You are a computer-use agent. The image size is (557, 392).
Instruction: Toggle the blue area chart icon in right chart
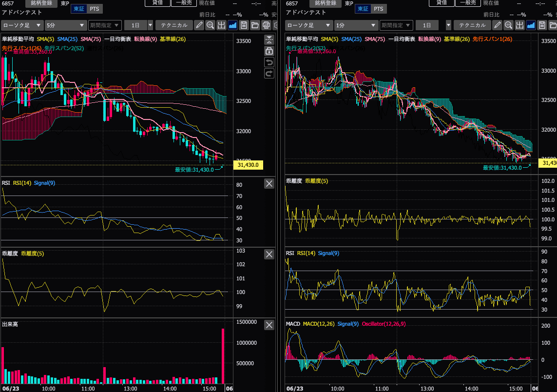(531, 25)
